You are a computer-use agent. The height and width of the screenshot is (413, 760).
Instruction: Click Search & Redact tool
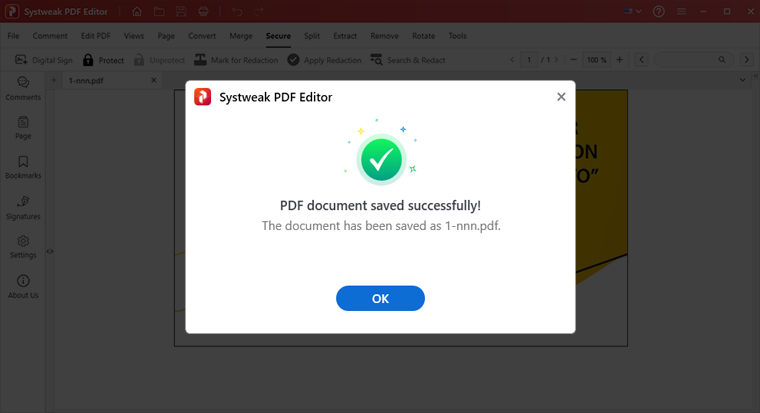pyautogui.click(x=408, y=60)
